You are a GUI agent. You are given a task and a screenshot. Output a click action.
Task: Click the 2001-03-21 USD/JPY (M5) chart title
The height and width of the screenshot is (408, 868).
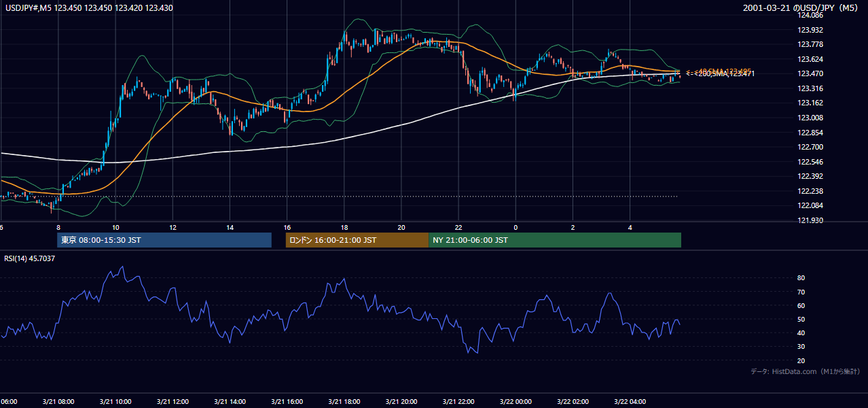tap(801, 7)
